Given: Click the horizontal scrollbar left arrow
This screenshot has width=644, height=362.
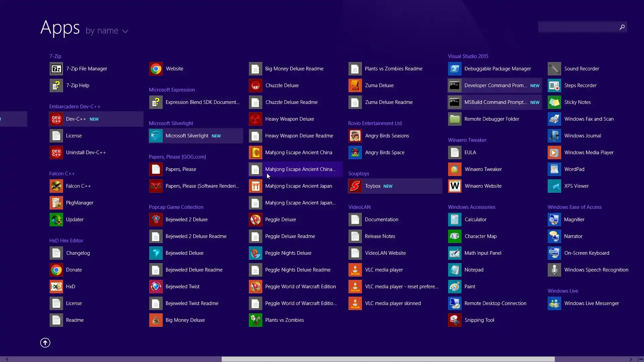Looking at the screenshot, I should pos(7,359).
